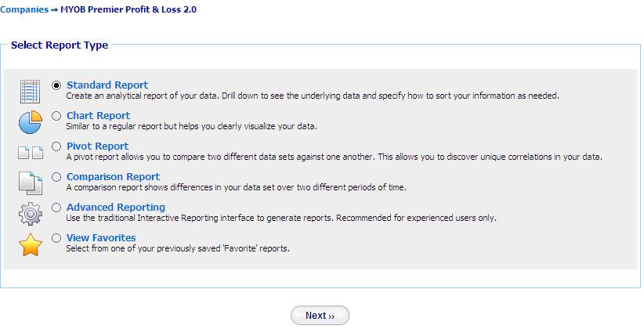Pick the Comparison Report radio button

pyautogui.click(x=56, y=177)
